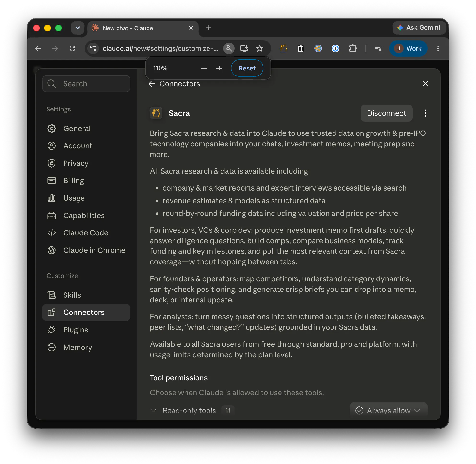Click the globe extension icon in toolbar
The height and width of the screenshot is (464, 476).
click(x=318, y=48)
